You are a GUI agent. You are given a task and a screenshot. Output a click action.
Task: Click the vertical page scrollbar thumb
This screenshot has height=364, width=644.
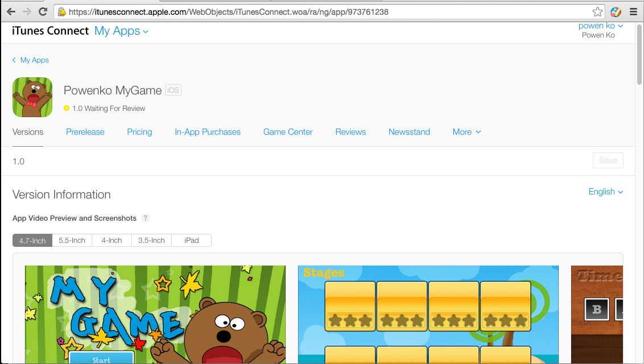click(639, 53)
